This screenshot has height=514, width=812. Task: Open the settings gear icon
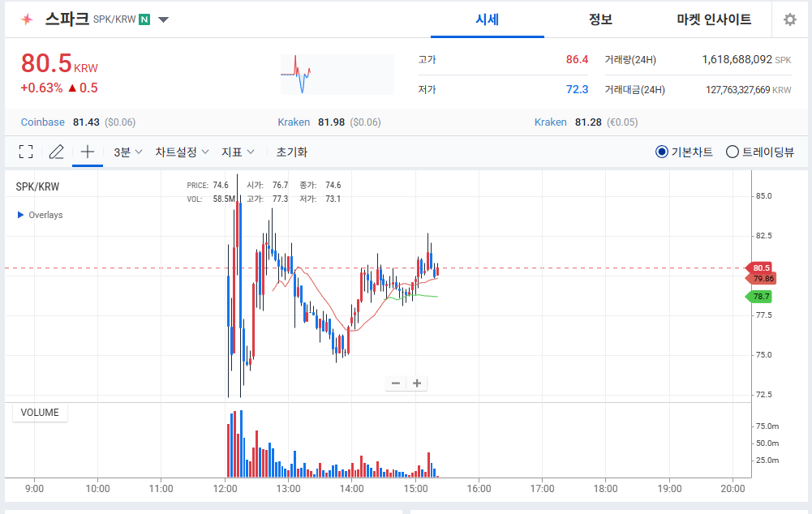pyautogui.click(x=789, y=19)
